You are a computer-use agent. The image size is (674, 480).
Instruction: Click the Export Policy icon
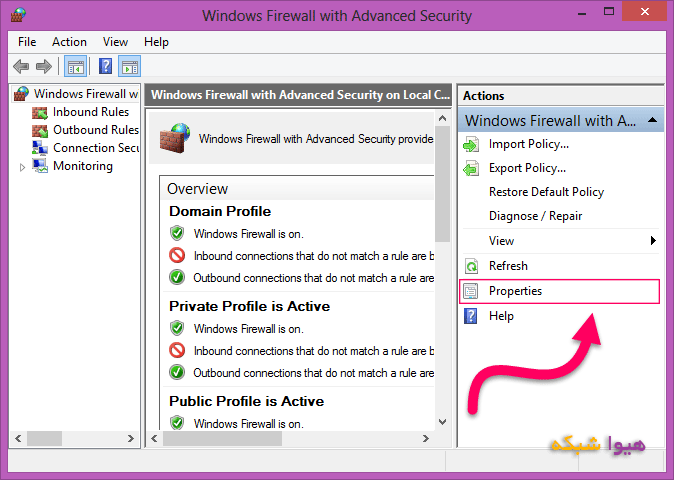tap(471, 168)
